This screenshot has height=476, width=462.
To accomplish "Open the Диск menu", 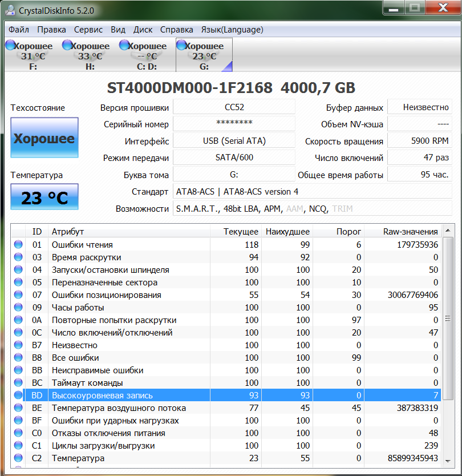I will click(x=143, y=30).
